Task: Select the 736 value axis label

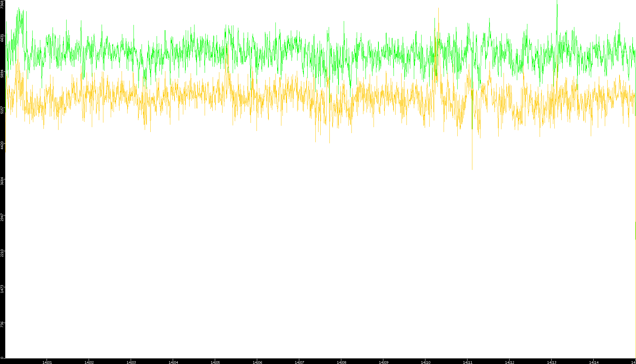Action: coord(2,324)
